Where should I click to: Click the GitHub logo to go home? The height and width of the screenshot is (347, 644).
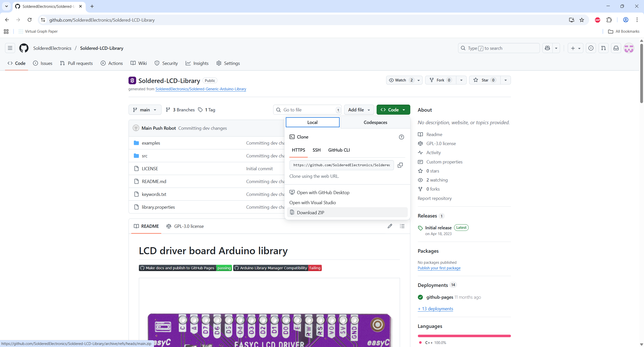(x=24, y=48)
